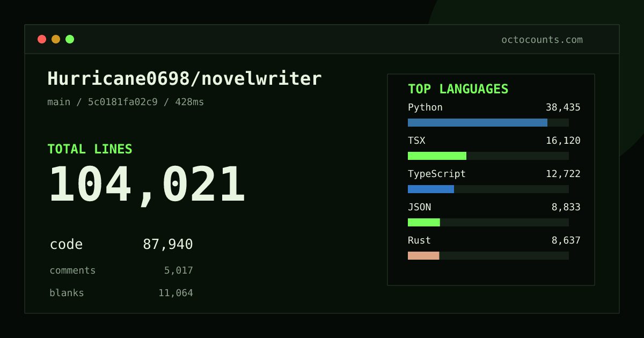Image resolution: width=644 pixels, height=338 pixels.
Task: Select the Hurricane0698/novelwriter repository title
Action: [x=185, y=79]
